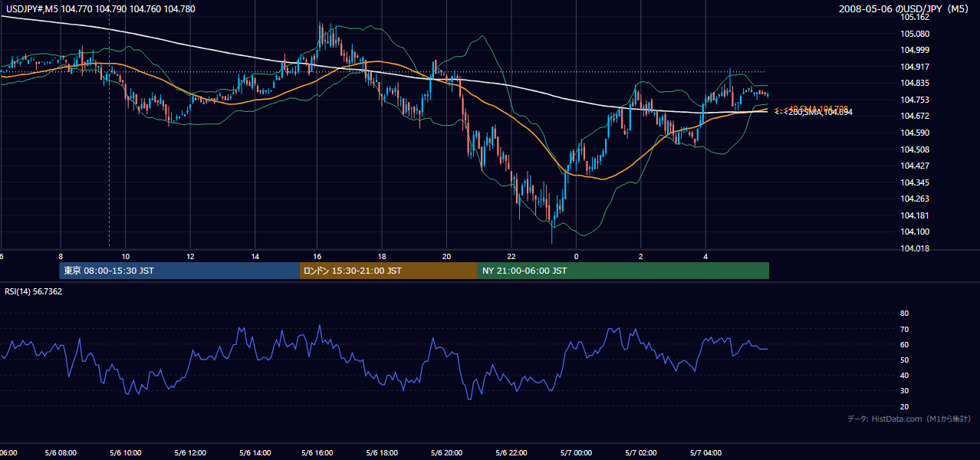Click the 104.835 price axis label

tap(914, 83)
